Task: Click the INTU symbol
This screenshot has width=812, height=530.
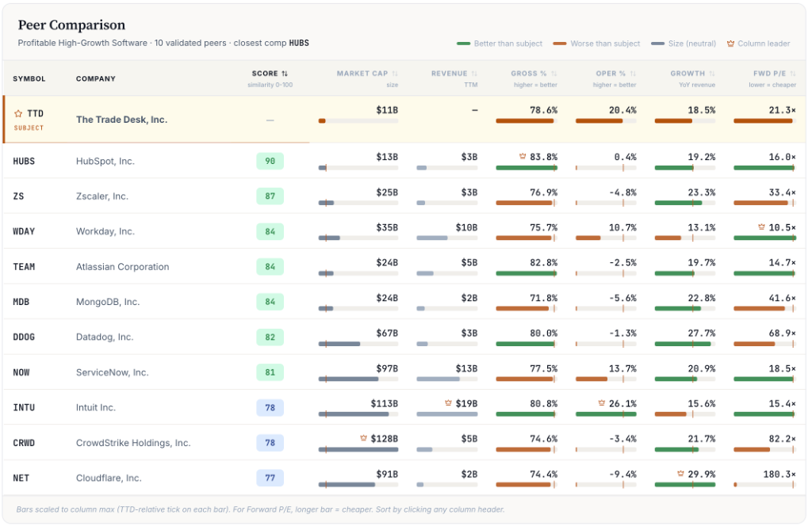Action: point(24,407)
